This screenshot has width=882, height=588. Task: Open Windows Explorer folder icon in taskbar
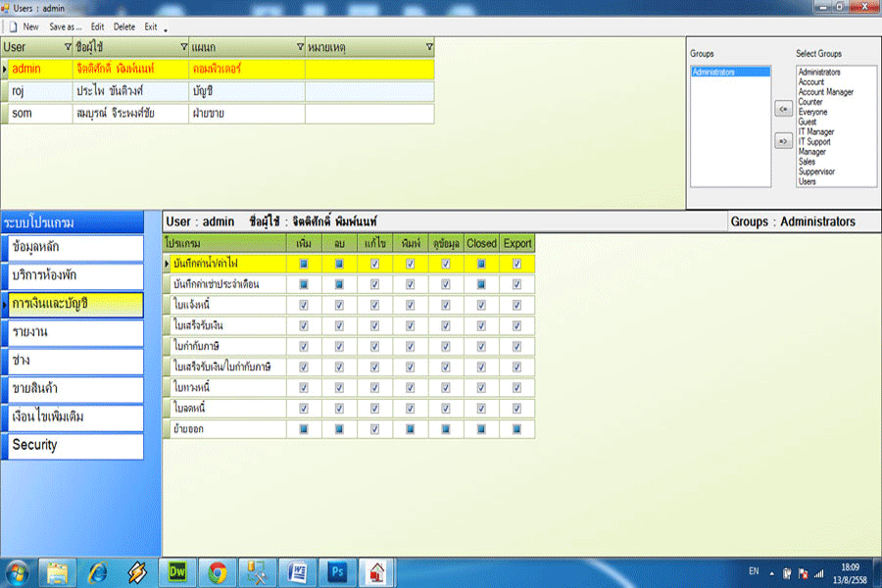(58, 569)
